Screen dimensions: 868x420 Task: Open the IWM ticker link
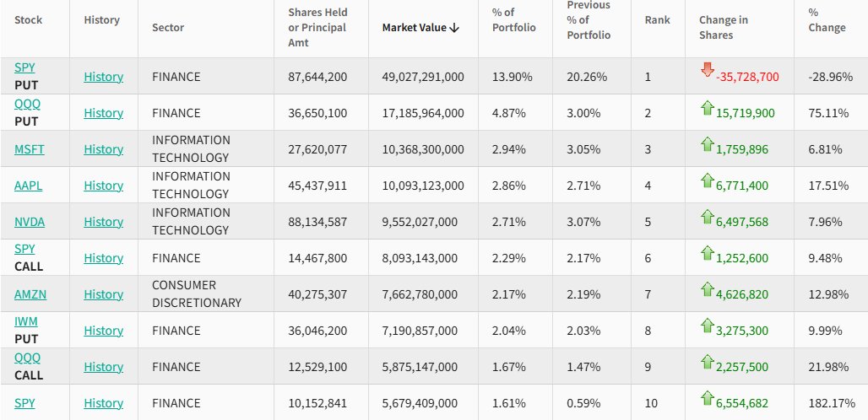[x=26, y=321]
